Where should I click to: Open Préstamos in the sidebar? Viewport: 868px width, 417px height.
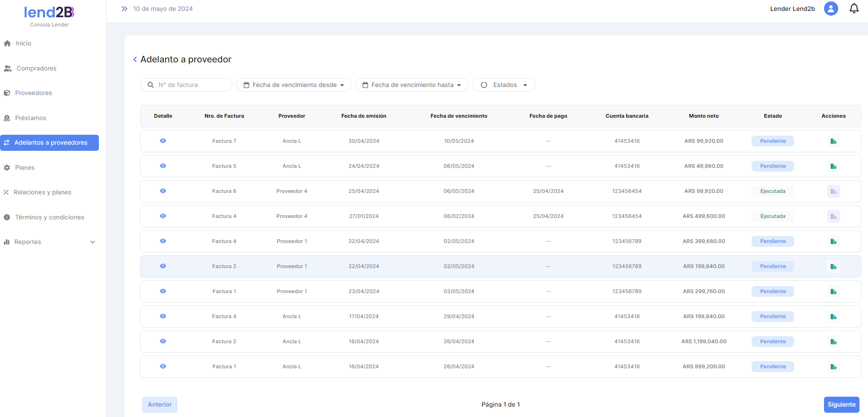(x=30, y=118)
